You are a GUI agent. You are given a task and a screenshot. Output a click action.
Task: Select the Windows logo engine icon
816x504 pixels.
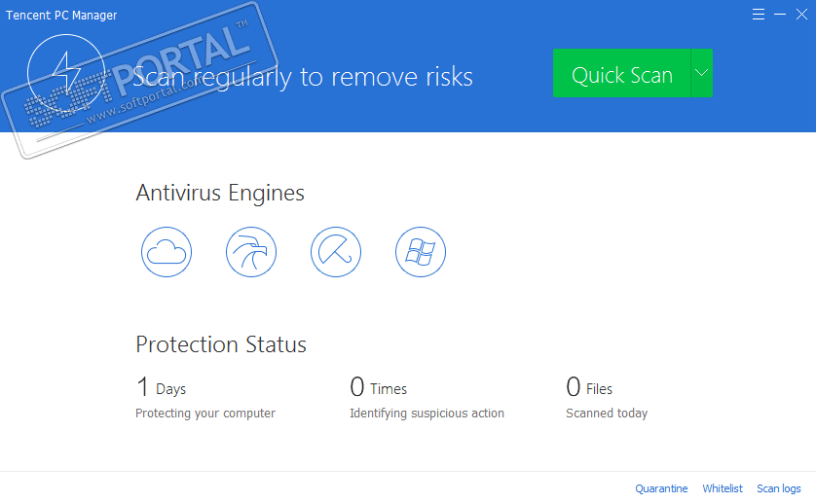pos(421,253)
